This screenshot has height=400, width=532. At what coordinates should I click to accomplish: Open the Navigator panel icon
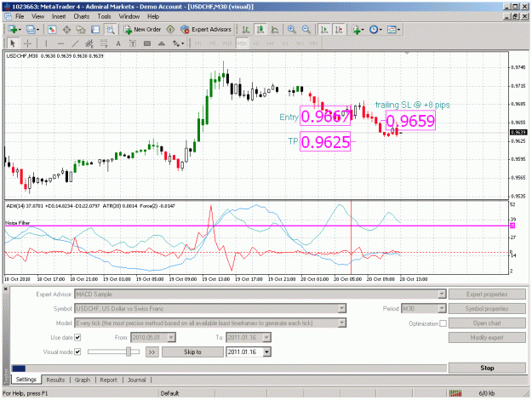pyautogui.click(x=81, y=30)
